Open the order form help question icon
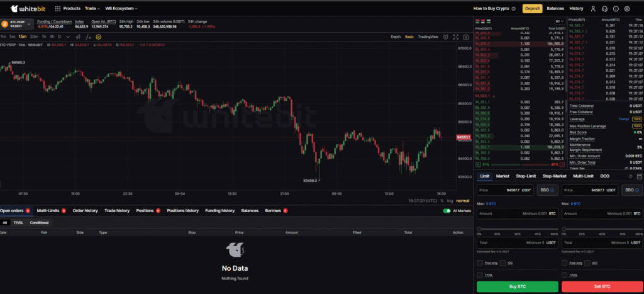This screenshot has width=644, height=294. (631, 176)
